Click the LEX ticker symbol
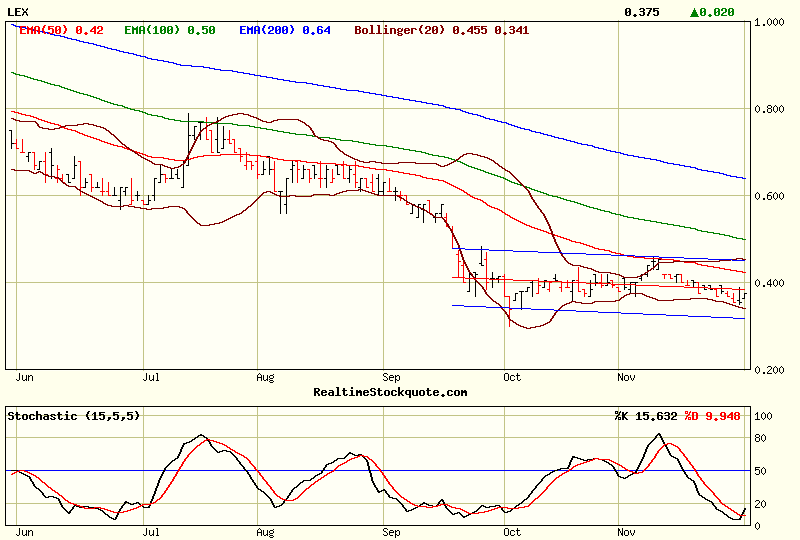The height and width of the screenshot is (540, 800). click(18, 11)
